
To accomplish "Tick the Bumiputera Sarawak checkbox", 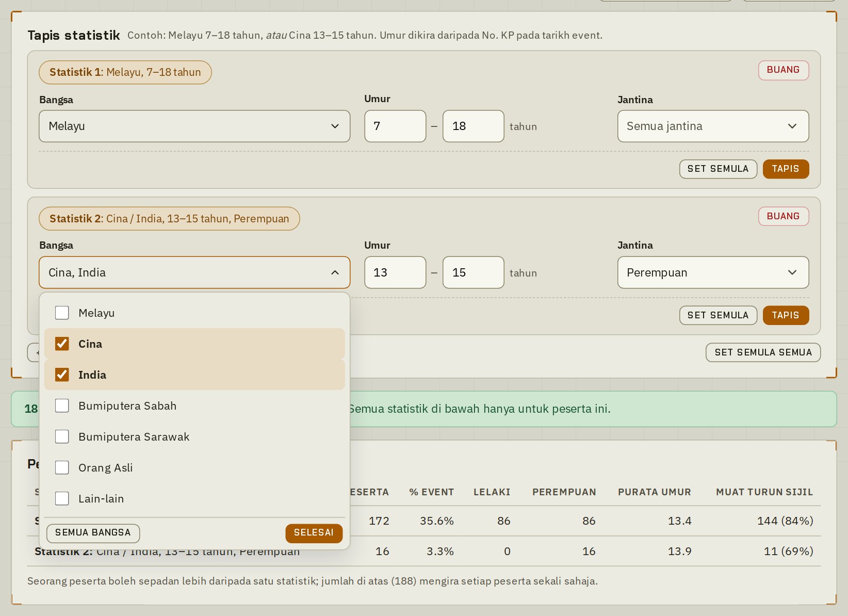I will point(62,436).
